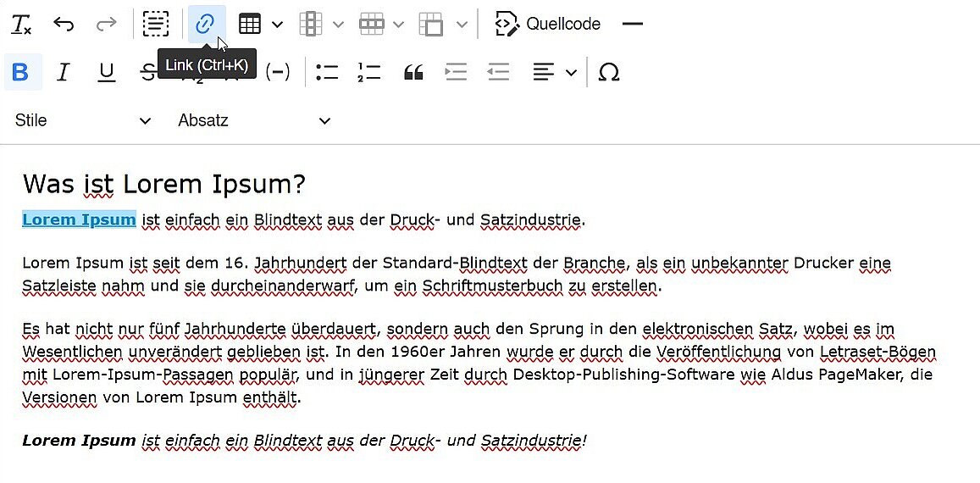Toggle italic formatting
This screenshot has width=980, height=483.
(63, 73)
